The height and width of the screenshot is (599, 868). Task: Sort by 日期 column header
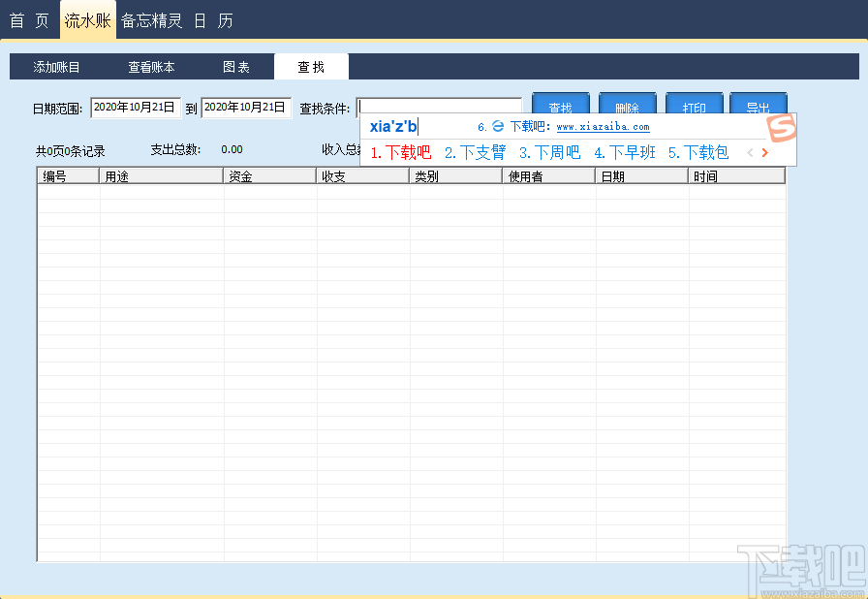(x=641, y=176)
